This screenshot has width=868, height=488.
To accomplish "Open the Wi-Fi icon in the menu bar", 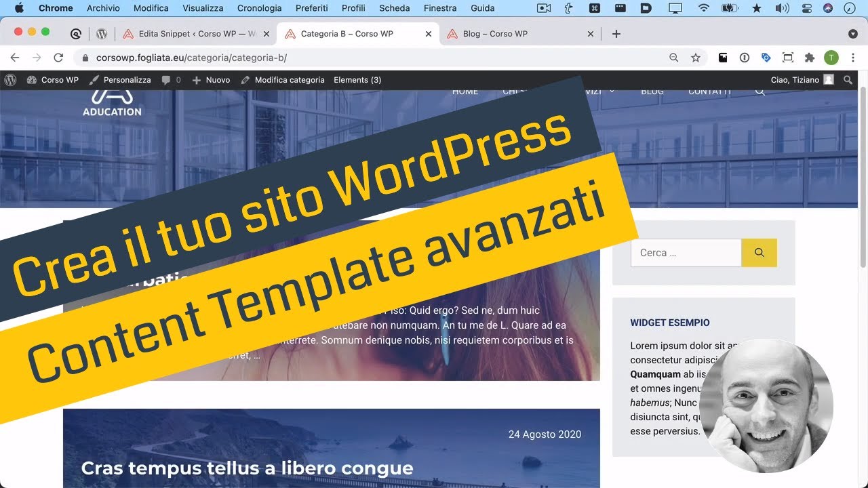I will pyautogui.click(x=703, y=7).
